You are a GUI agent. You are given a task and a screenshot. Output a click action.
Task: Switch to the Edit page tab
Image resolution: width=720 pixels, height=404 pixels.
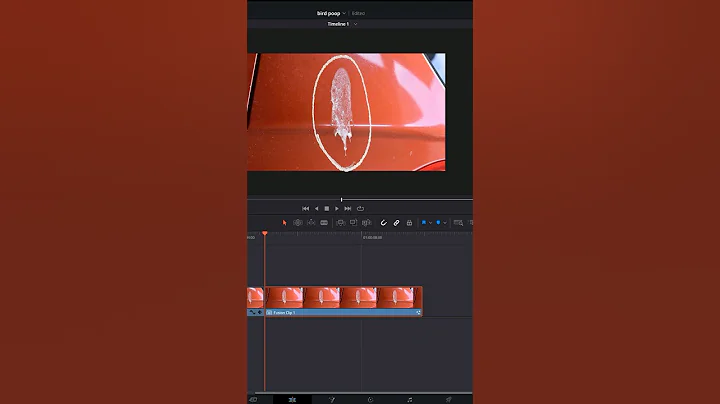coord(292,400)
